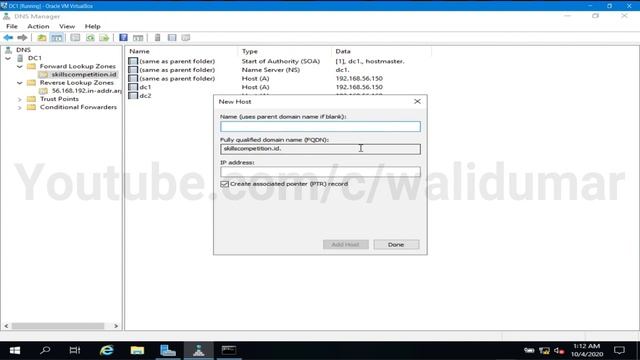Open the Command Prompt taskbar icon
The width and height of the screenshot is (640, 360).
point(229,350)
